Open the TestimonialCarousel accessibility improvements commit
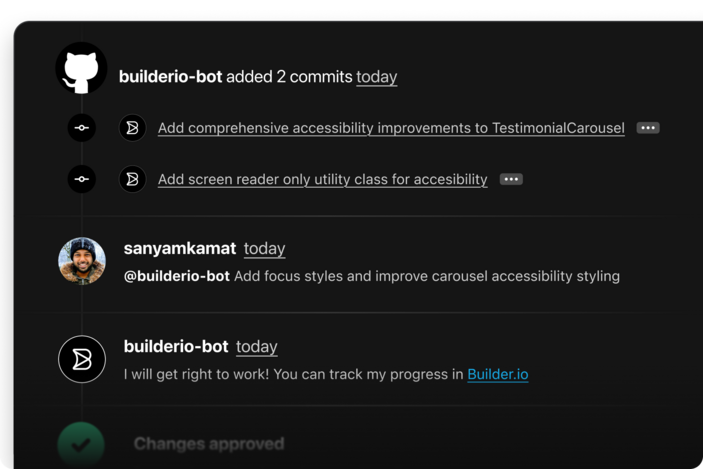 [x=391, y=128]
